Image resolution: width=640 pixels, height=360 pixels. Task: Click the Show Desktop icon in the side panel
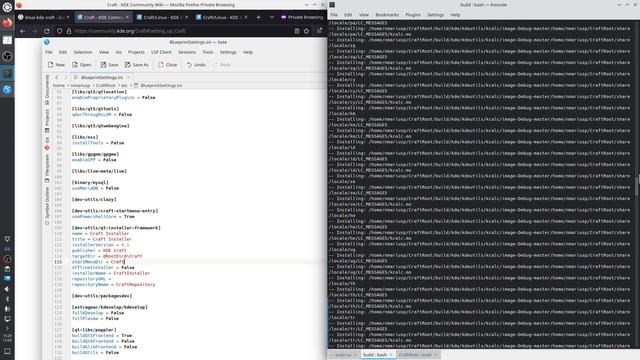[x=7, y=351]
